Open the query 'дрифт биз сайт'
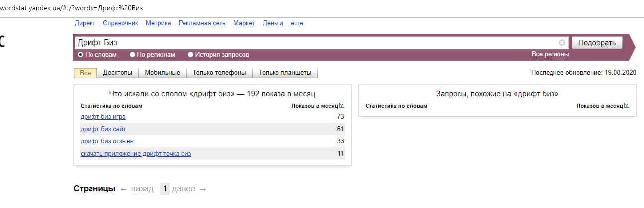The width and height of the screenshot is (644, 208). (x=103, y=129)
